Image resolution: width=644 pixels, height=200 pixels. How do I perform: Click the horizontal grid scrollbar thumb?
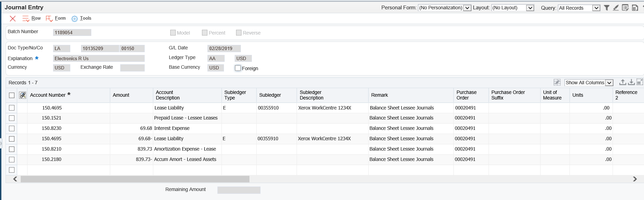coord(135,179)
